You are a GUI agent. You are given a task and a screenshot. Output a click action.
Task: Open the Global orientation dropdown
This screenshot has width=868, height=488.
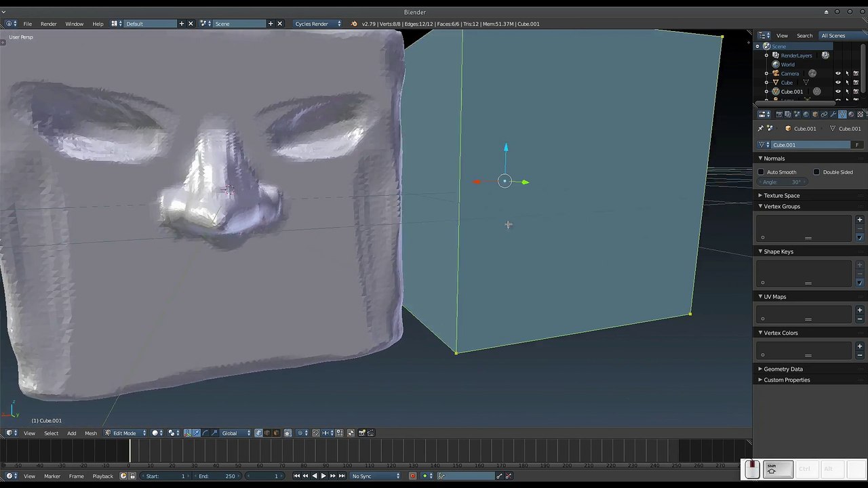(x=235, y=433)
